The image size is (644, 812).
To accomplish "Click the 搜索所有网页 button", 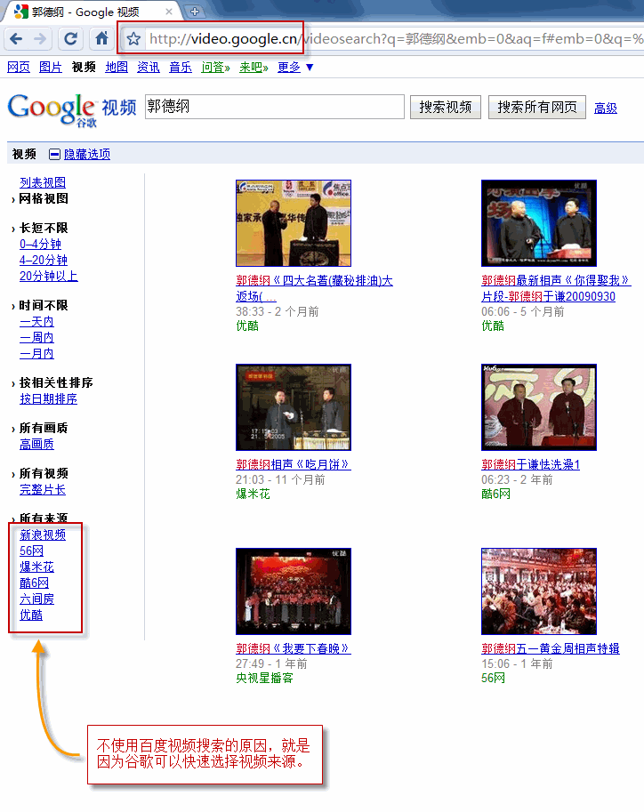I will coord(536,108).
